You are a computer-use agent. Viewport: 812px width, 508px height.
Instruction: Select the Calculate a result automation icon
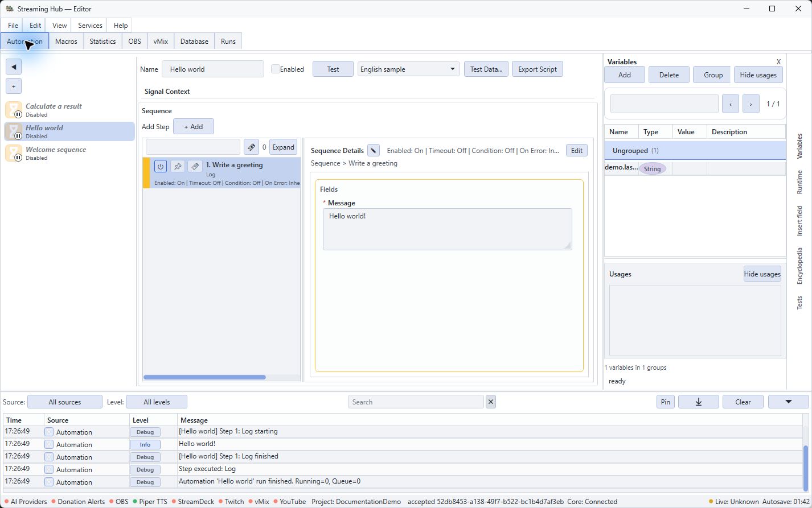[x=14, y=110]
